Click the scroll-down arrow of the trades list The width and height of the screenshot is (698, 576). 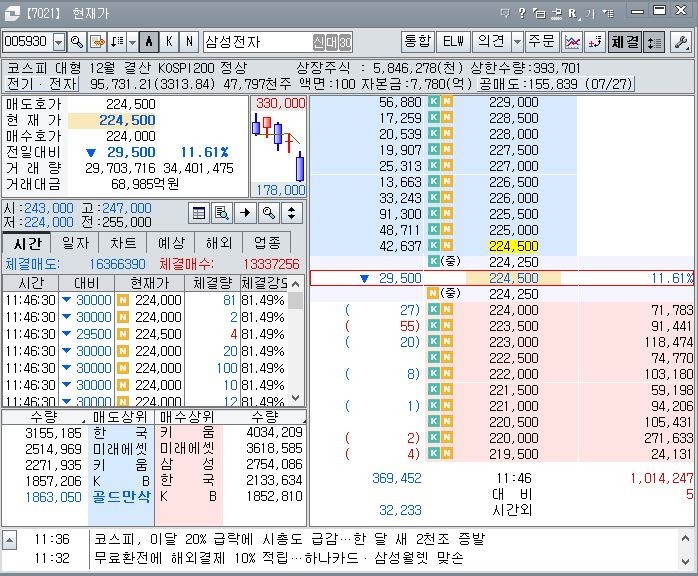coord(295,398)
